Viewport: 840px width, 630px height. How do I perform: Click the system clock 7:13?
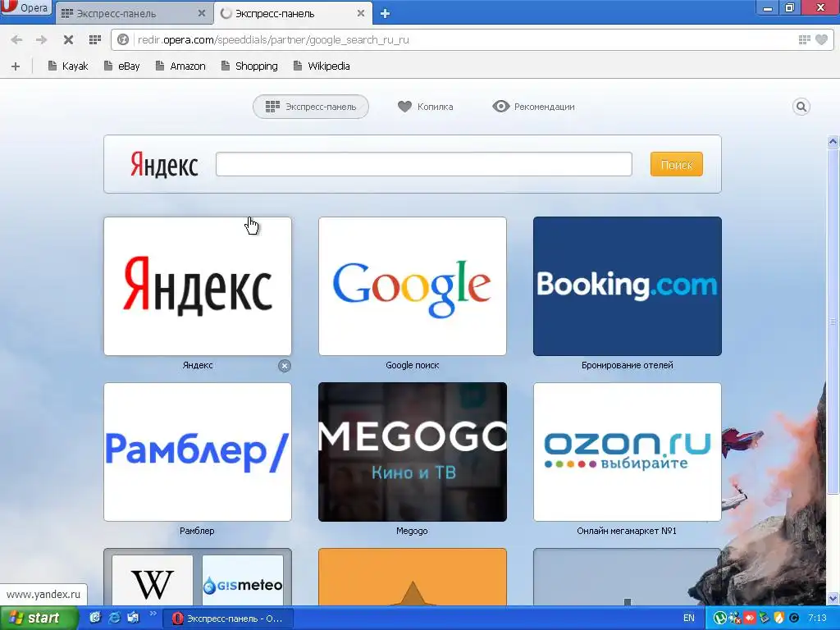tap(818, 619)
